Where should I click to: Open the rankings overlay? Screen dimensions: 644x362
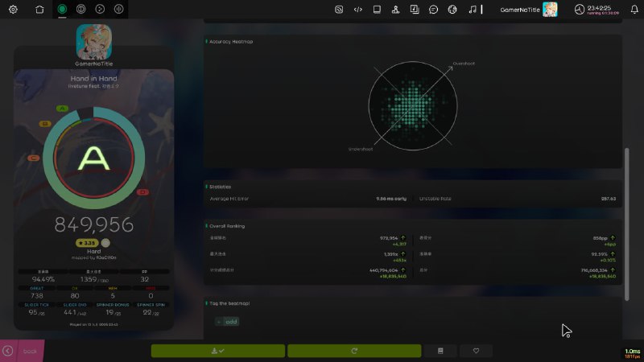395,10
